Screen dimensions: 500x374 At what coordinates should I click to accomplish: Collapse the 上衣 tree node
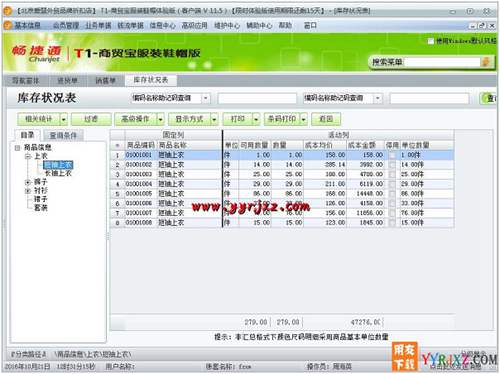tap(28, 156)
